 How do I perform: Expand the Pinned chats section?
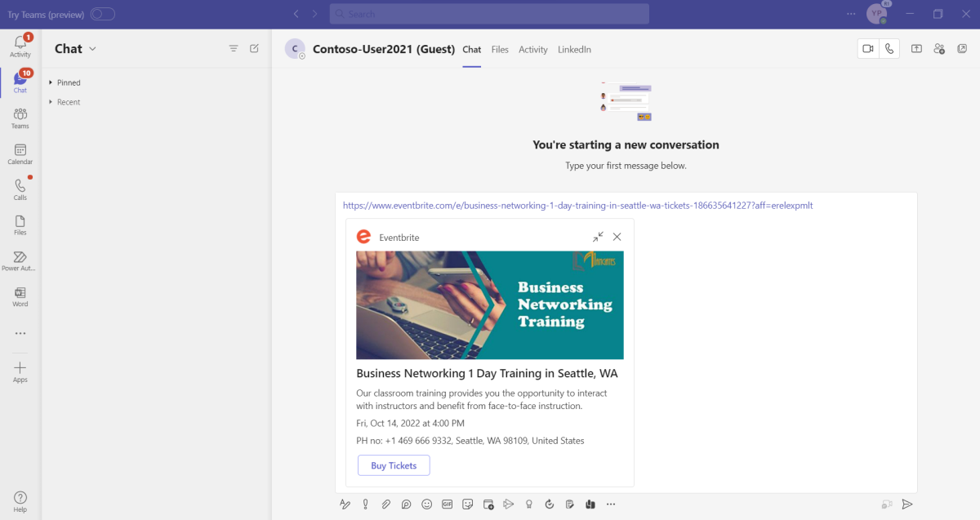(51, 82)
